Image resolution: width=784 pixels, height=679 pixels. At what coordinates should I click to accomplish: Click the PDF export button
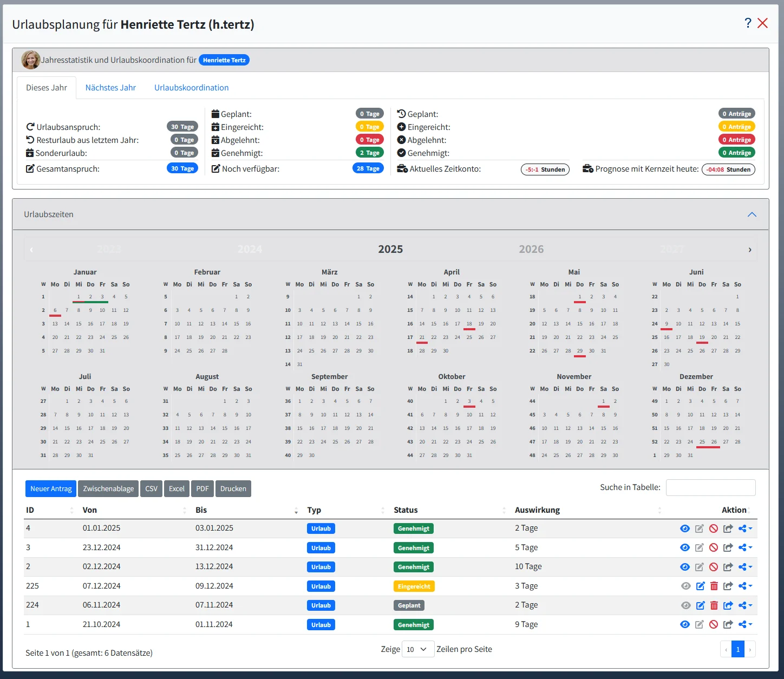click(202, 488)
